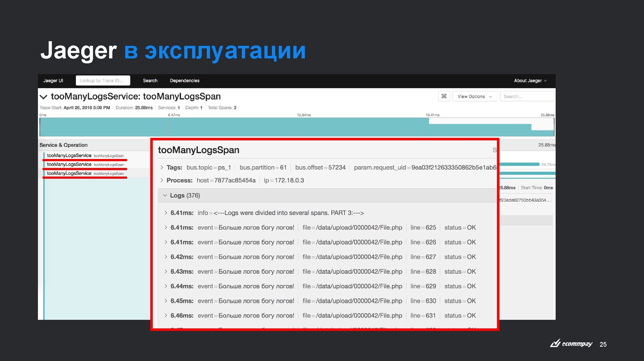Image resolution: width=644 pixels, height=361 pixels.
Task: Expand the Process section
Action: (162, 180)
